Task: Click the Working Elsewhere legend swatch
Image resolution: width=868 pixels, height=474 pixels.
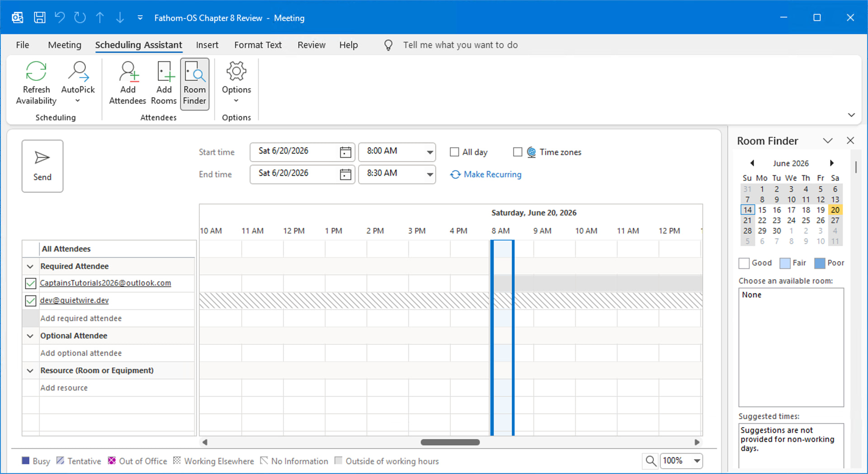Action: click(x=177, y=460)
